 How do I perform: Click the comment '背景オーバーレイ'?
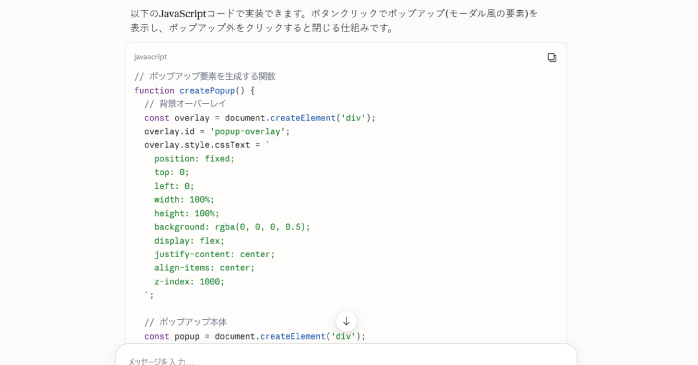(x=185, y=104)
